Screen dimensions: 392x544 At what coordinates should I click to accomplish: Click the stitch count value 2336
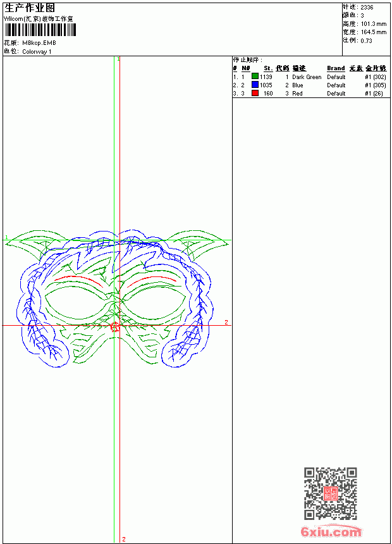coord(367,8)
